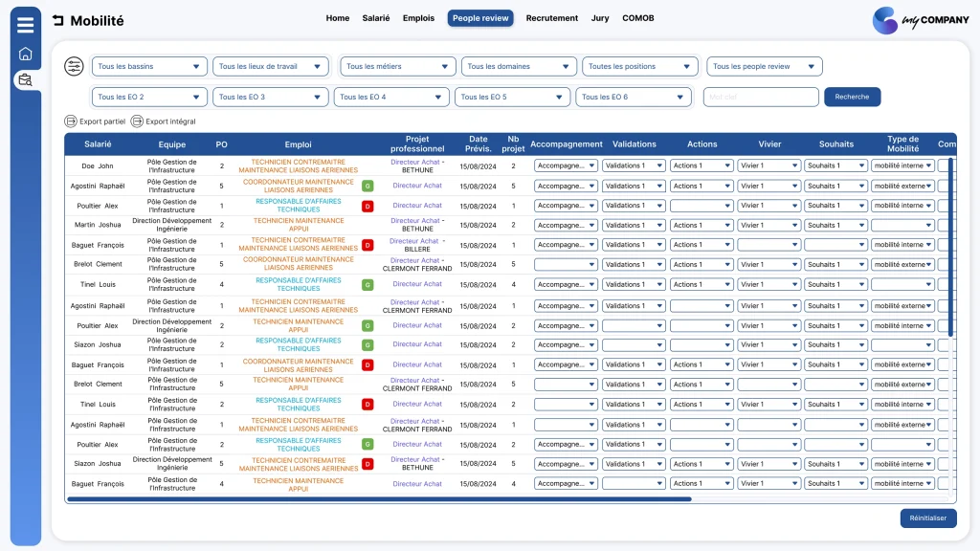Open the hamburger menu in sidebar
Screen dimensions: 980x551
(x=26, y=25)
